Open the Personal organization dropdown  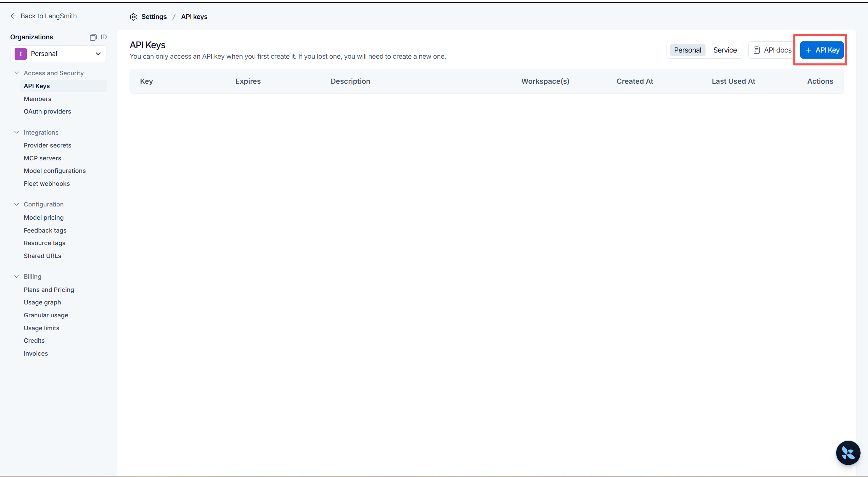98,54
